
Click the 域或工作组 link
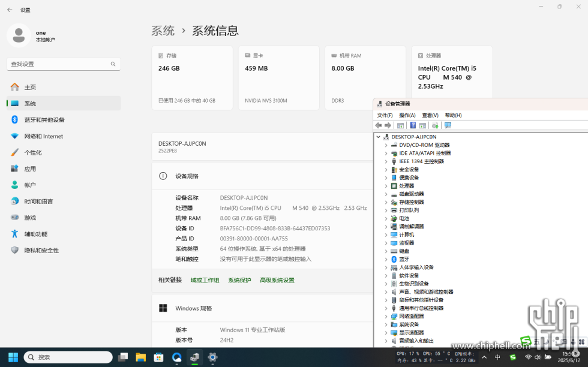point(205,280)
